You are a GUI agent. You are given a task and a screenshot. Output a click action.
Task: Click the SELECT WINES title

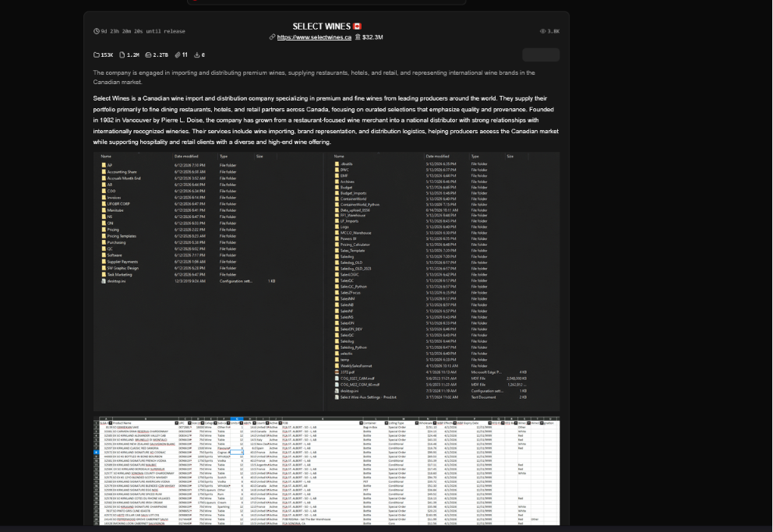point(321,26)
